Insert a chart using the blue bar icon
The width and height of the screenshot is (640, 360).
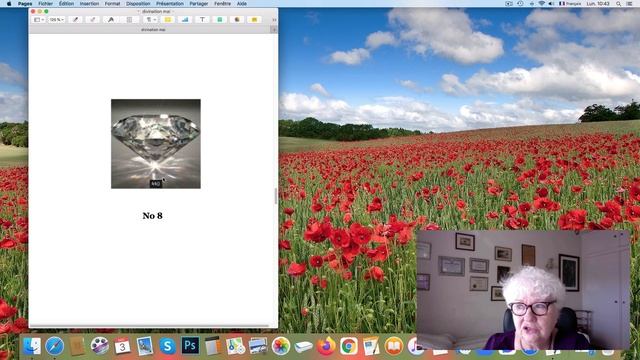tap(185, 20)
